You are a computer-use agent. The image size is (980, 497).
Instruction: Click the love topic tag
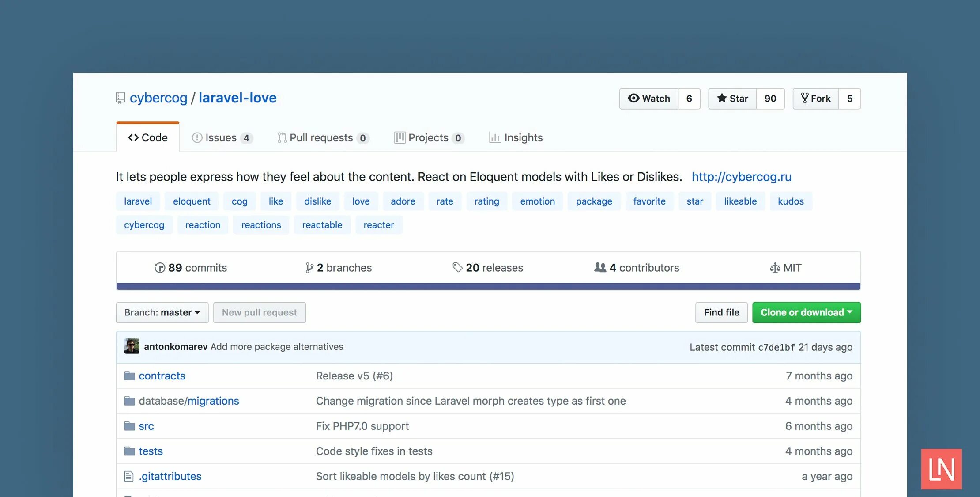pos(361,201)
